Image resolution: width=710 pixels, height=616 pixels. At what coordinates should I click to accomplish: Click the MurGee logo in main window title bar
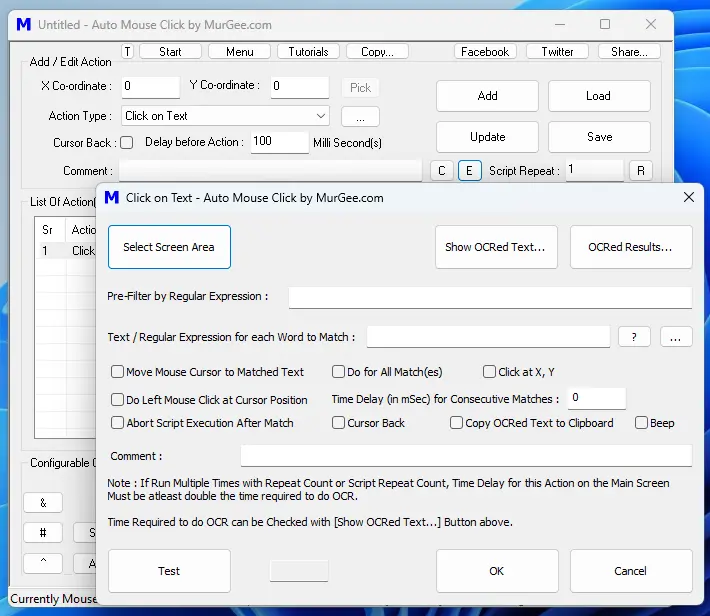click(24, 24)
